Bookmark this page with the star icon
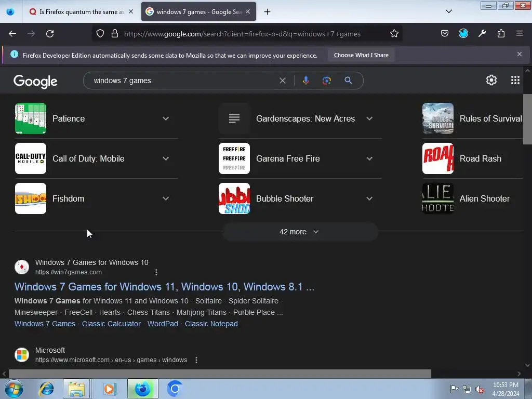532x399 pixels. [x=394, y=34]
